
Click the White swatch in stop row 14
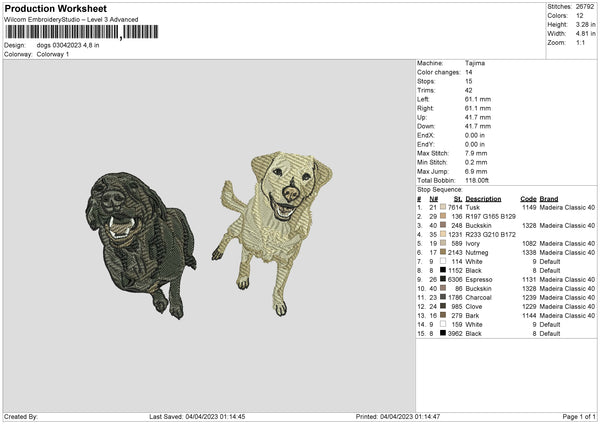point(443,324)
